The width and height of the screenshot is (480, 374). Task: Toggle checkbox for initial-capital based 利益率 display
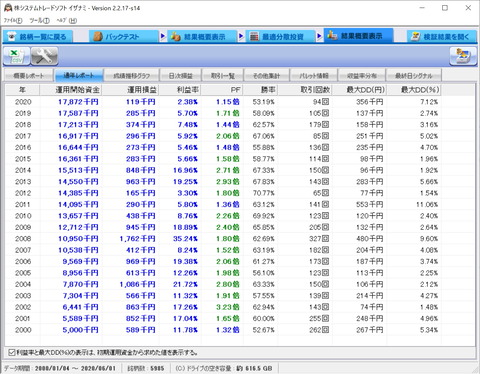point(12,352)
